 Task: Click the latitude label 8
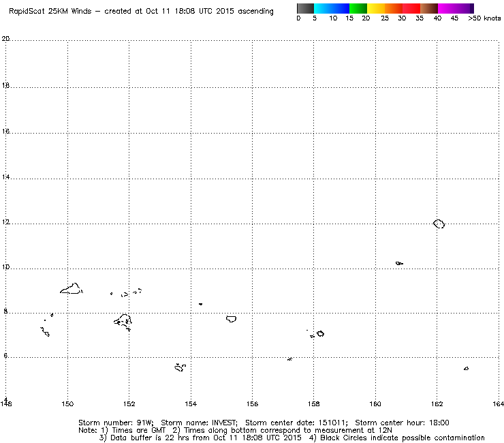[5, 311]
